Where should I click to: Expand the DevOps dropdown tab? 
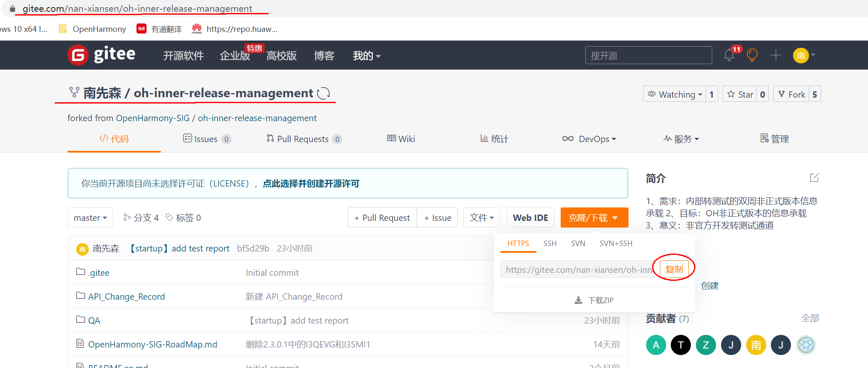tap(589, 139)
